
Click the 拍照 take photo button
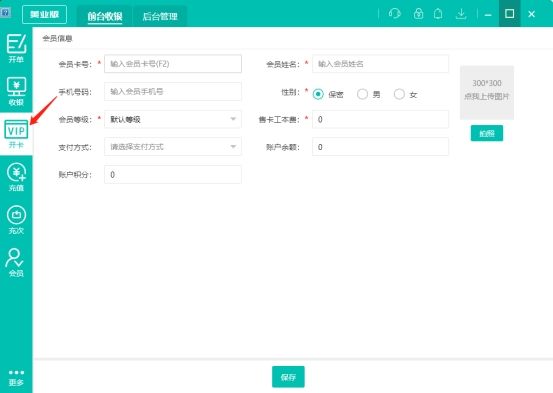[487, 133]
